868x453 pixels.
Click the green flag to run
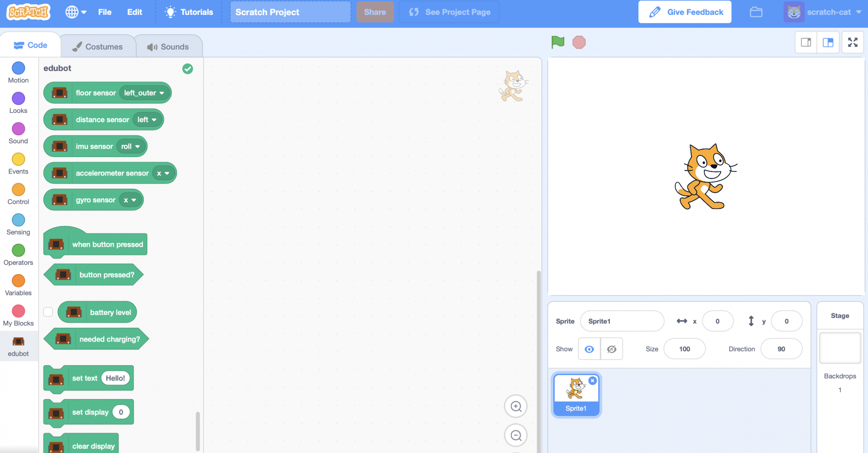click(x=558, y=42)
